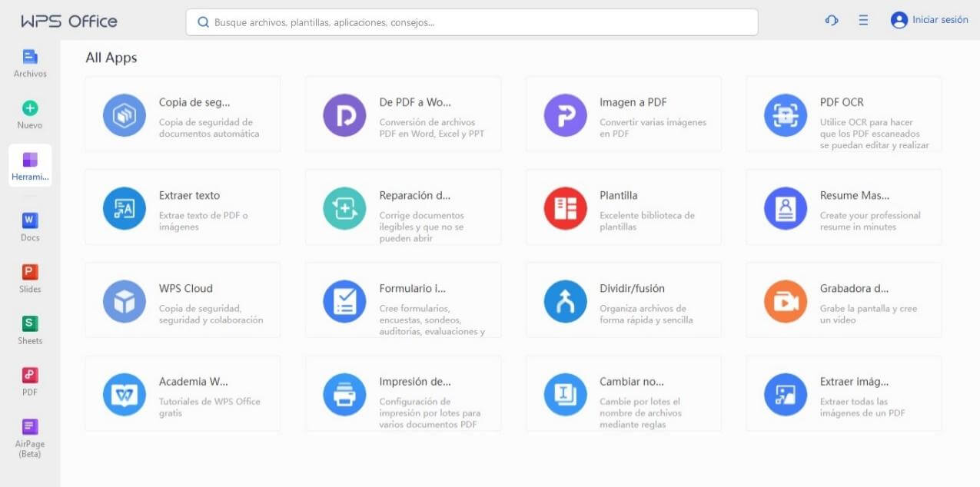
Task: Open Docs from the sidebar
Action: tap(30, 227)
